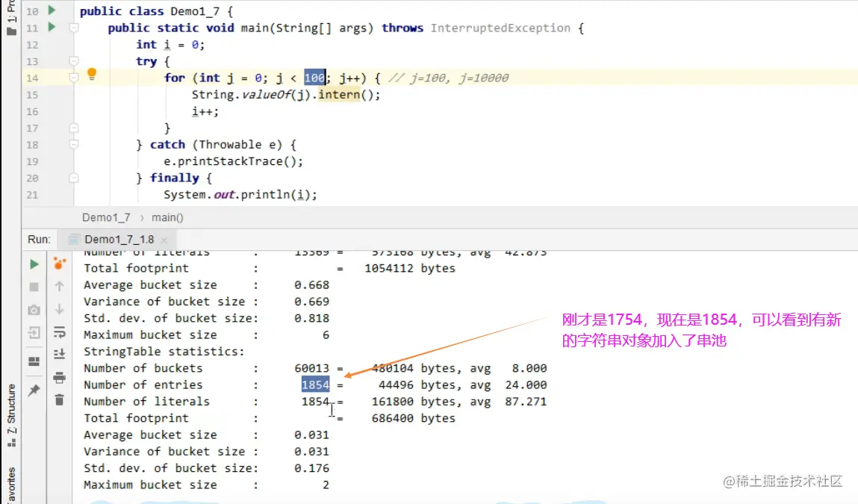Viewport: 858px width, 504px height.
Task: Rerun Demo1_7_1.8 with green play button
Action: click(x=34, y=264)
